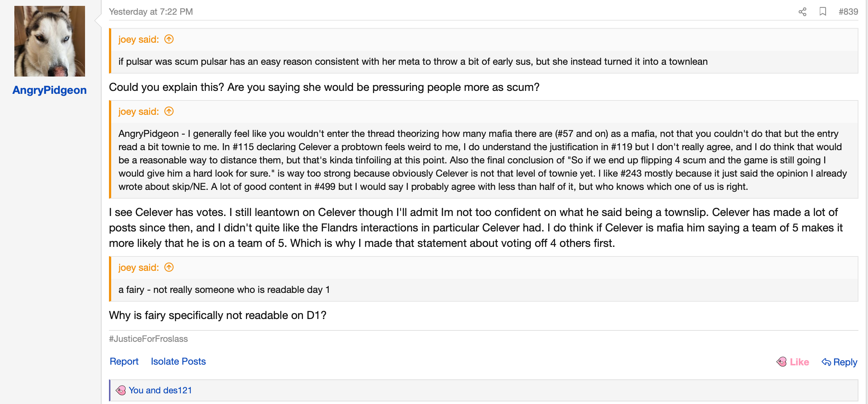
Task: Click 'joey said:' in the first quote
Action: point(138,39)
